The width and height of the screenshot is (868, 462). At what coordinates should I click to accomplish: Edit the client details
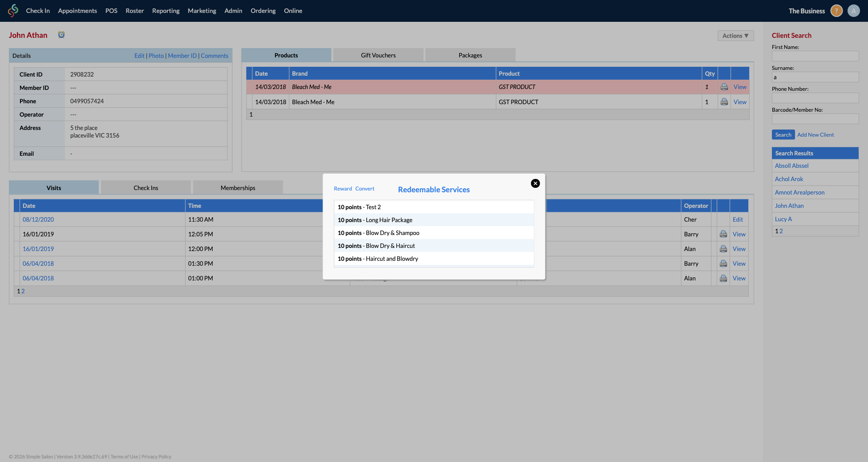[139, 56]
